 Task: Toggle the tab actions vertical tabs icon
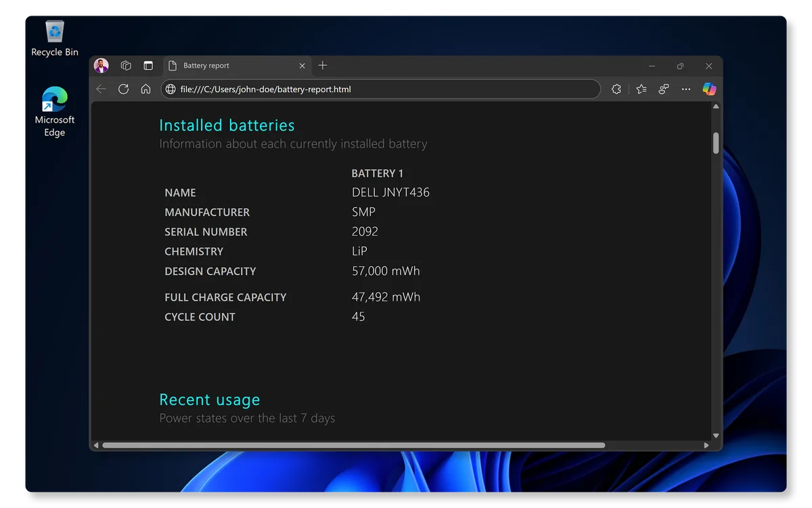[148, 66]
